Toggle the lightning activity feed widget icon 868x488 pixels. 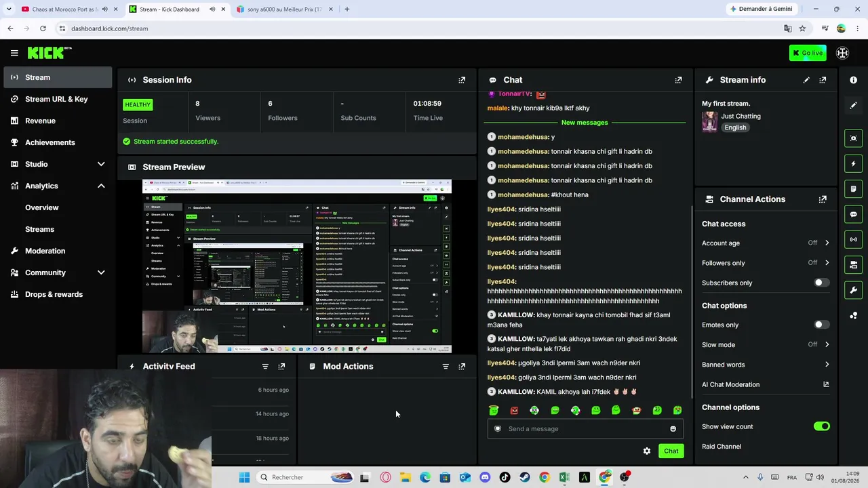tap(853, 163)
